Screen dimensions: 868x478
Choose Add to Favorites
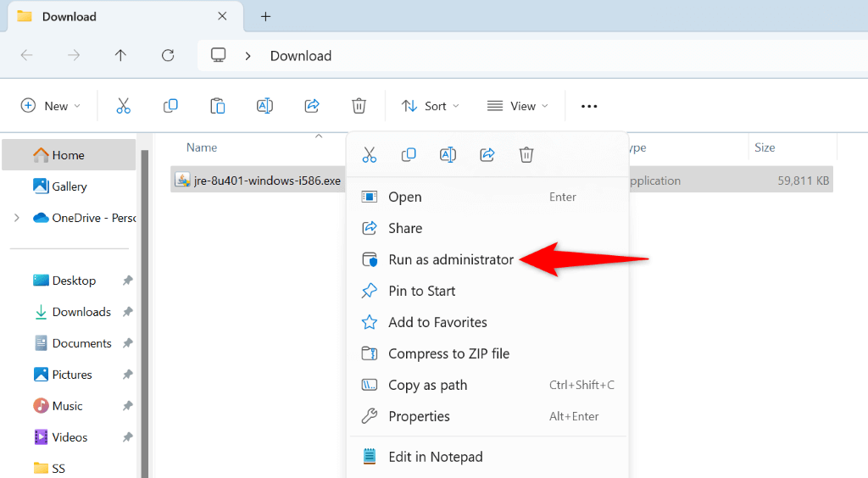pos(487,322)
